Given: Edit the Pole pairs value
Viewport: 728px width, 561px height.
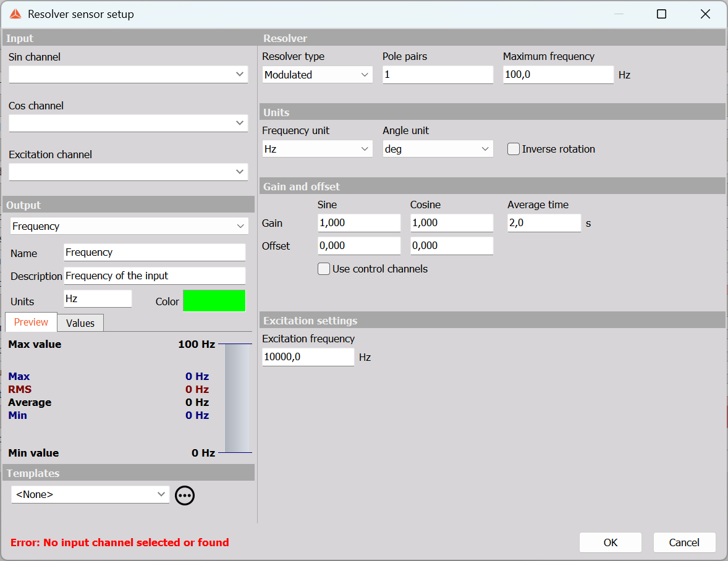Looking at the screenshot, I should point(438,74).
